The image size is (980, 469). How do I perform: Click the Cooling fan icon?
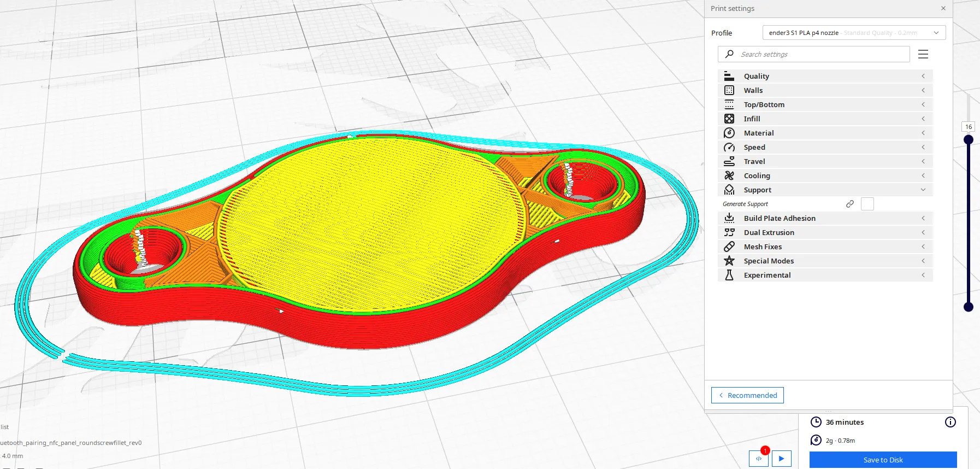[x=729, y=175]
